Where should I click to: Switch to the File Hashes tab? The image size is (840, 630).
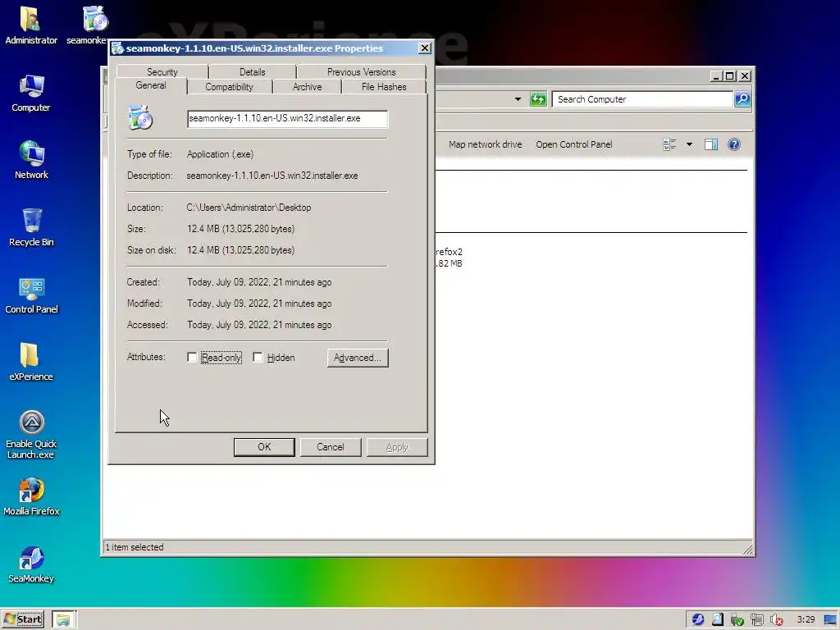coord(384,87)
